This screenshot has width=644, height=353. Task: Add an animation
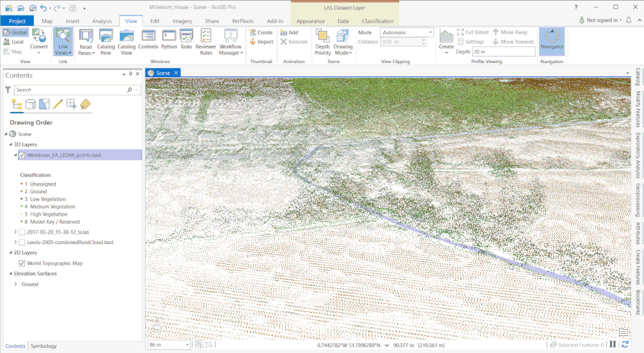(289, 32)
